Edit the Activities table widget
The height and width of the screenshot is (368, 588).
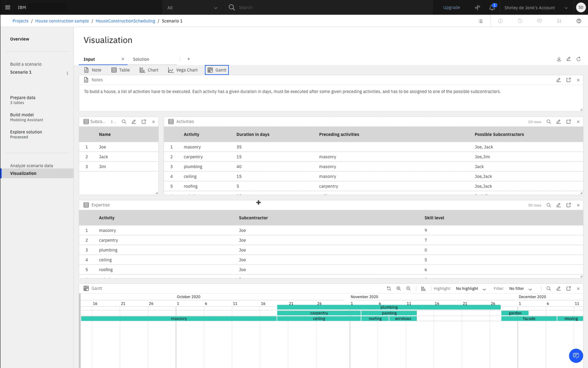click(559, 122)
